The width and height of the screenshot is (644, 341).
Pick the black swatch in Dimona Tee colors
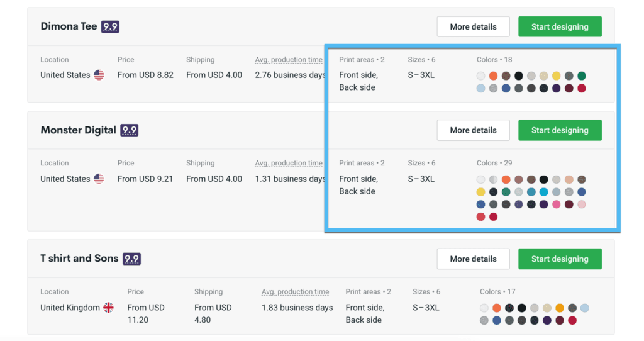coord(519,75)
